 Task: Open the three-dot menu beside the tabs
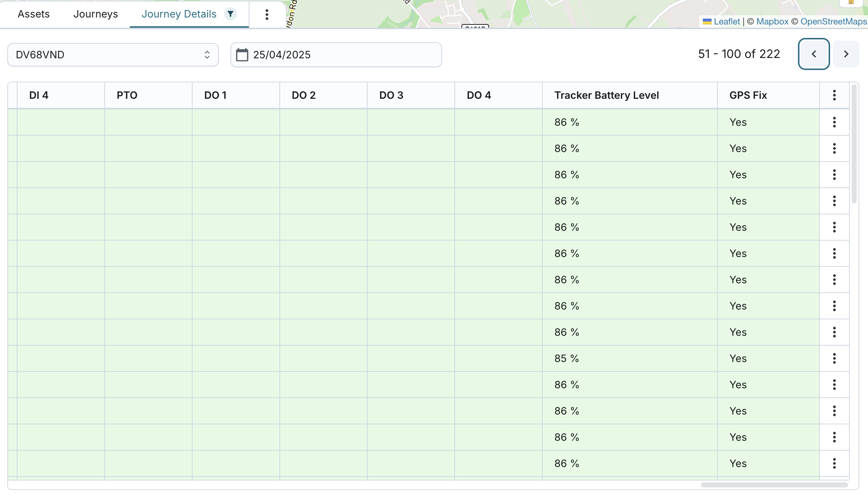267,15
